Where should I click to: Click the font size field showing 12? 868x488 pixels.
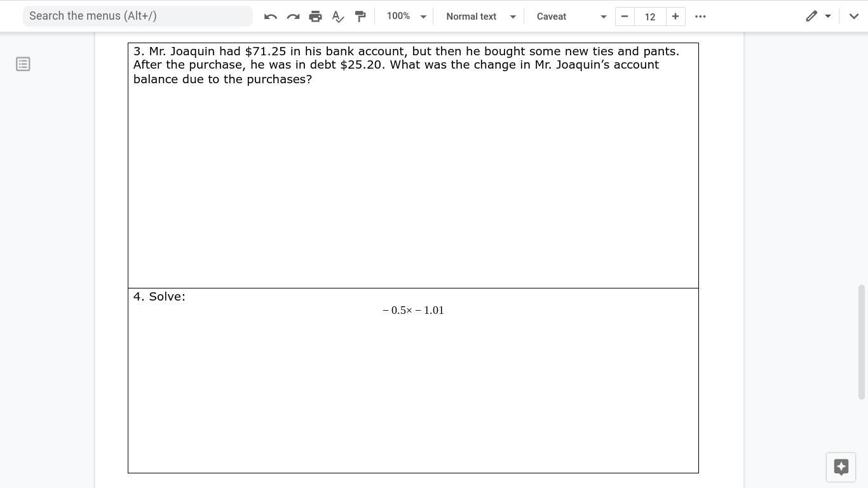649,17
